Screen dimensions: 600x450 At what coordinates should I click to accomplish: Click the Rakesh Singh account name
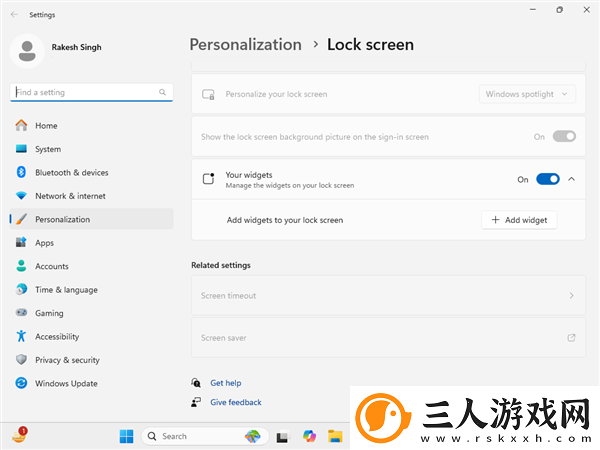click(x=77, y=47)
